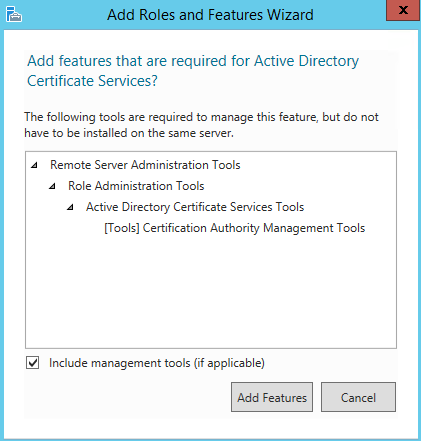421x441 pixels.
Task: Click the wizard icon in title bar
Action: point(14,14)
